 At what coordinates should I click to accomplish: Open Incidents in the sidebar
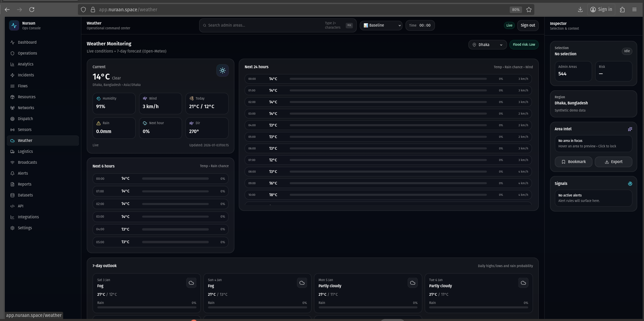[26, 75]
